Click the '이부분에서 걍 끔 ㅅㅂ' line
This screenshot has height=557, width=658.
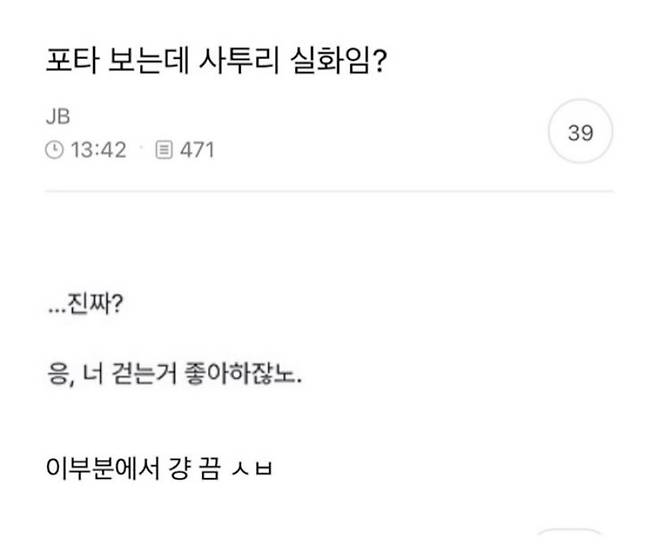(x=160, y=464)
